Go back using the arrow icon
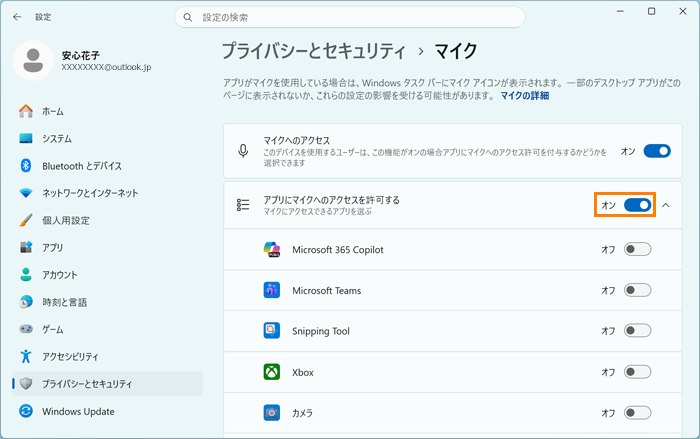Image resolution: width=700 pixels, height=439 pixels. (x=17, y=17)
